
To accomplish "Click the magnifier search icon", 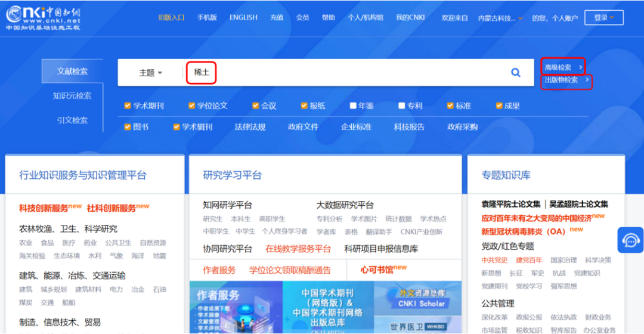I will point(516,73).
